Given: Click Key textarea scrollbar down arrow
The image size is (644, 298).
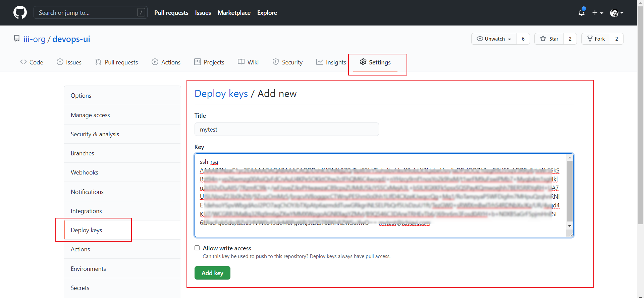Looking at the screenshot, I should coord(570,226).
